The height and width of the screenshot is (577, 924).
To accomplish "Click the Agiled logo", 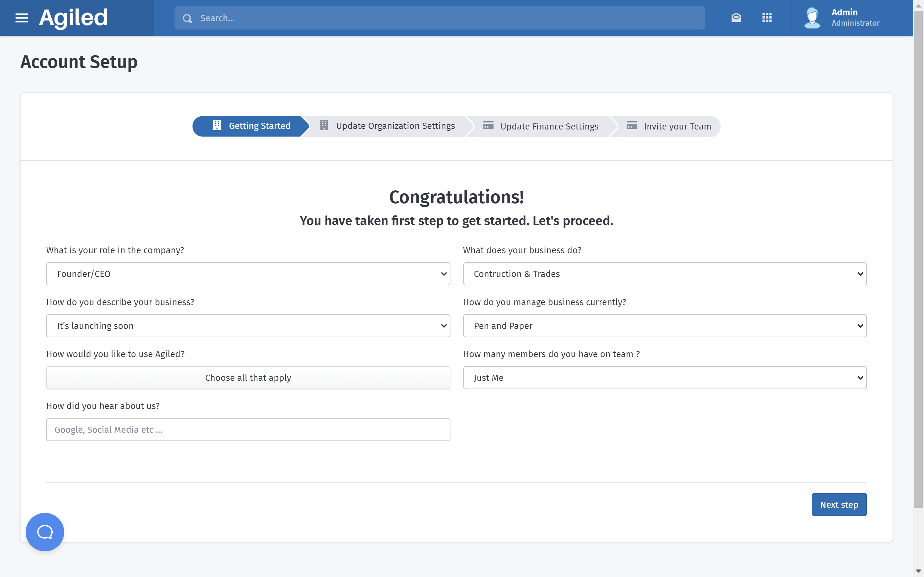I will pos(73,18).
